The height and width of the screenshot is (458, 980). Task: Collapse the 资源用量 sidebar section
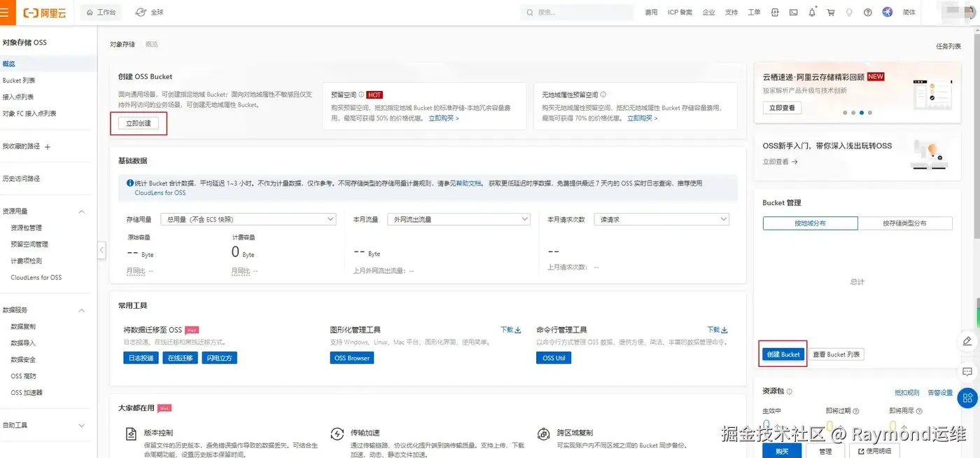pyautogui.click(x=81, y=211)
